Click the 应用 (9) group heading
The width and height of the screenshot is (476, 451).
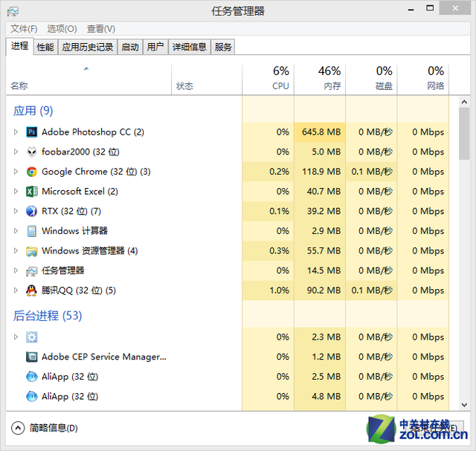click(33, 111)
